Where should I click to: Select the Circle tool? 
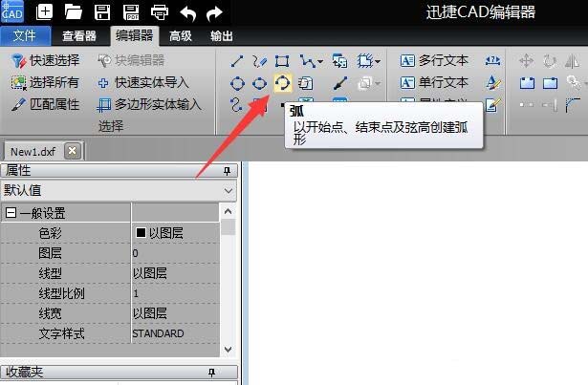[x=237, y=83]
